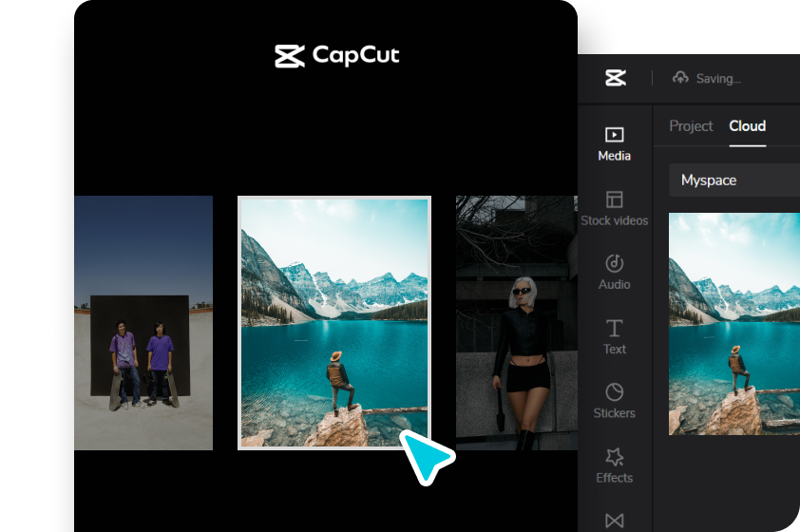Open the Stock videos panel
The height and width of the screenshot is (532, 800).
tap(615, 209)
